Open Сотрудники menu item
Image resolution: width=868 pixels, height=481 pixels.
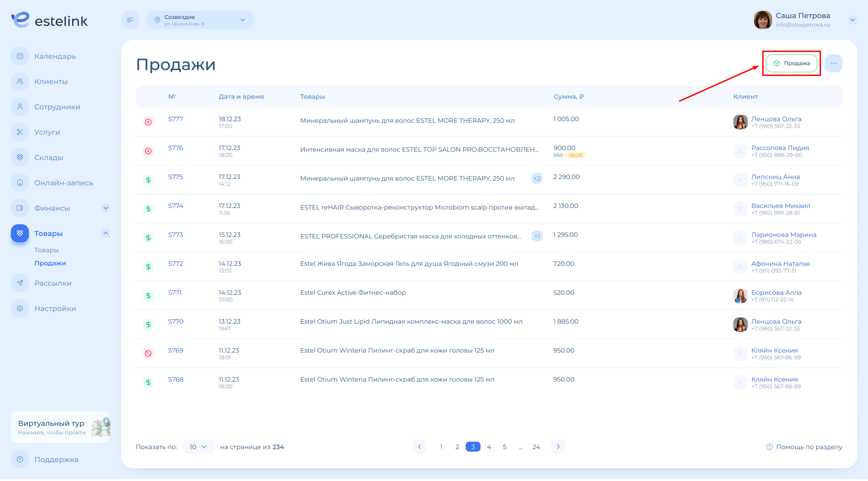pyautogui.click(x=57, y=107)
